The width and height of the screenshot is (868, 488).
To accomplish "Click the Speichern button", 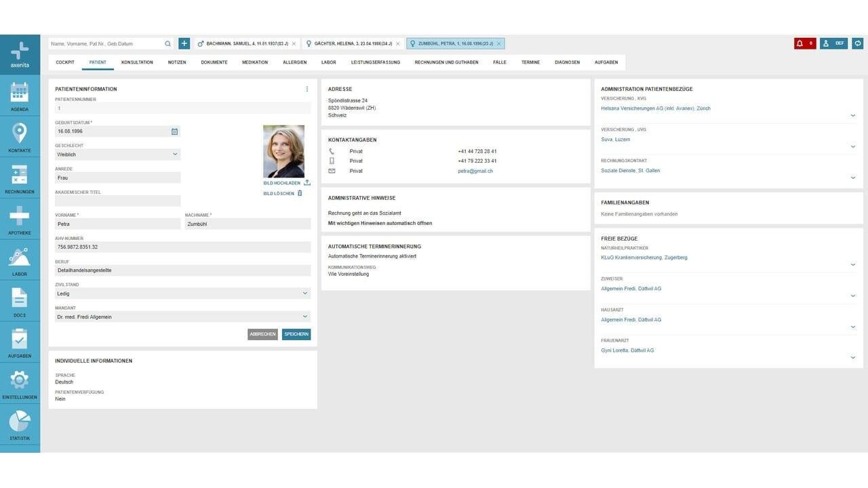I will point(296,334).
